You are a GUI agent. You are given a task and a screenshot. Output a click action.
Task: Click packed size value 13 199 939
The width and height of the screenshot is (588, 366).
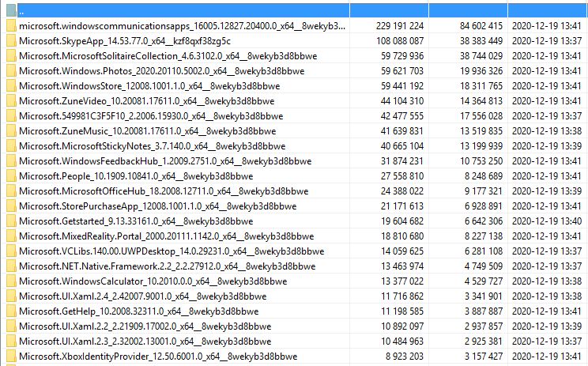coord(481,146)
